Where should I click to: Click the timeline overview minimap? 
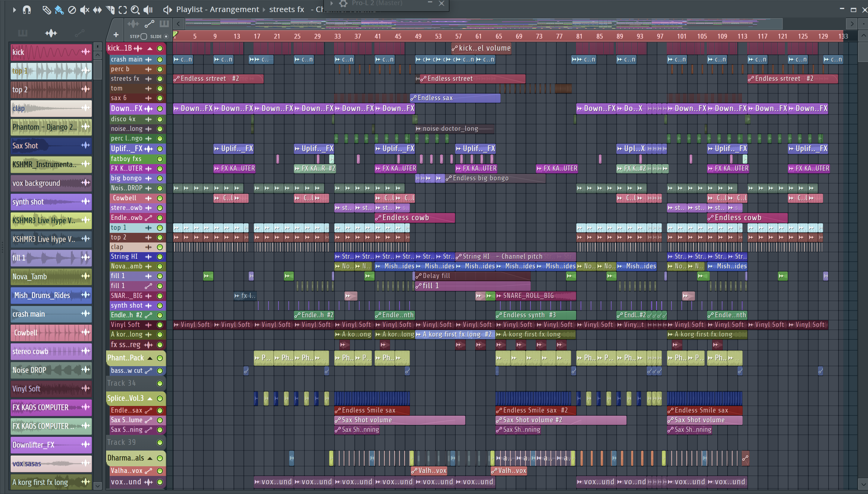pos(483,24)
